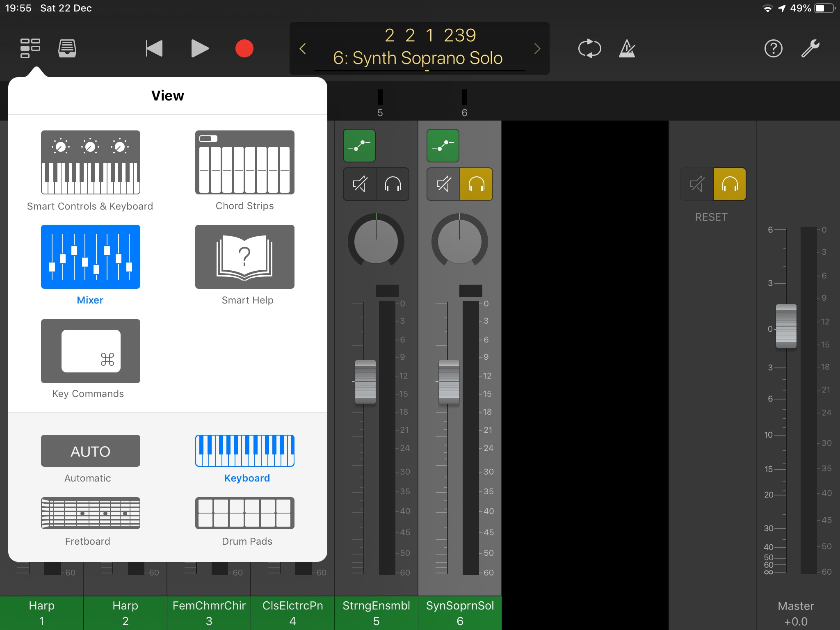Click the volume fader on channel 6

449,382
